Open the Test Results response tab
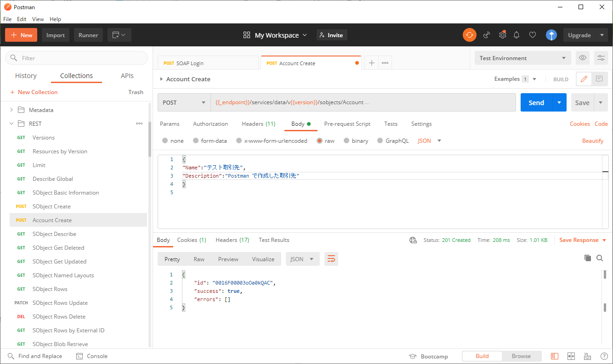This screenshot has width=613, height=364. point(274,240)
